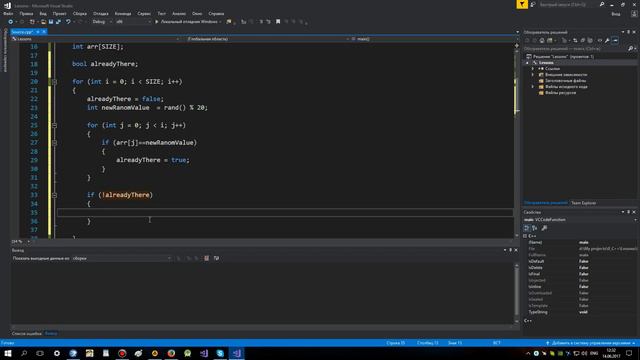Open the Debug configuration dropdown
Viewport: 640px width, 360px height.
[x=102, y=22]
